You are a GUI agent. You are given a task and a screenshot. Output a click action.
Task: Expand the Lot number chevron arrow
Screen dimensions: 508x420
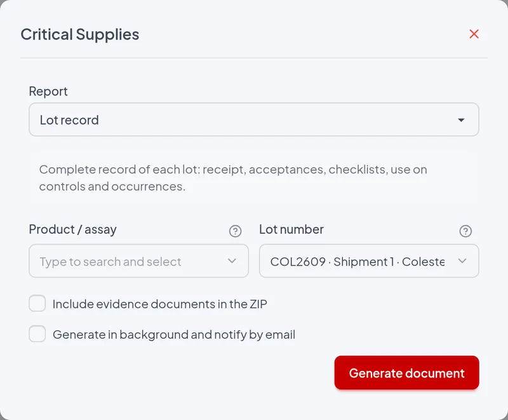point(462,261)
